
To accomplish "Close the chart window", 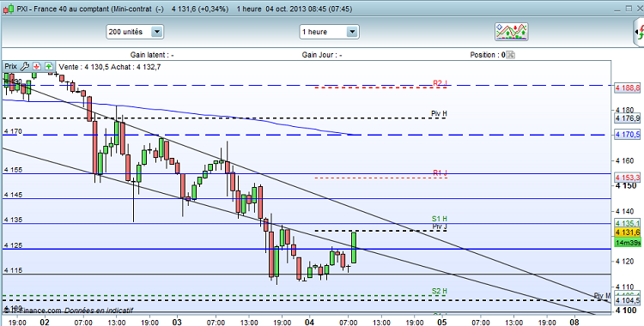I will (x=639, y=9).
